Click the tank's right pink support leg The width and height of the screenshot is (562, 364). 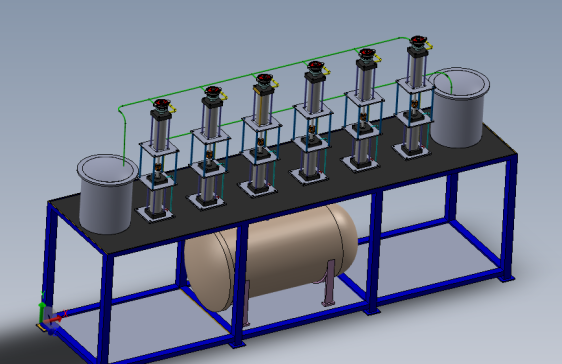[329, 283]
